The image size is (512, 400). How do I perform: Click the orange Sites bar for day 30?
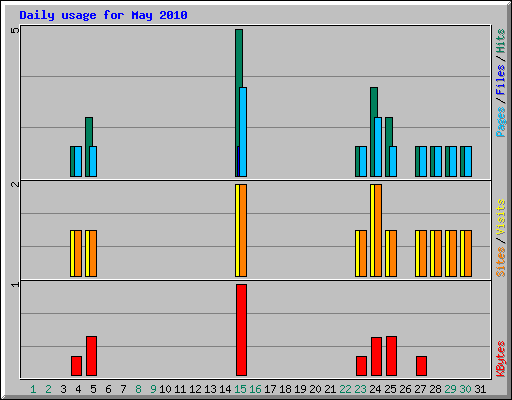(x=468, y=253)
